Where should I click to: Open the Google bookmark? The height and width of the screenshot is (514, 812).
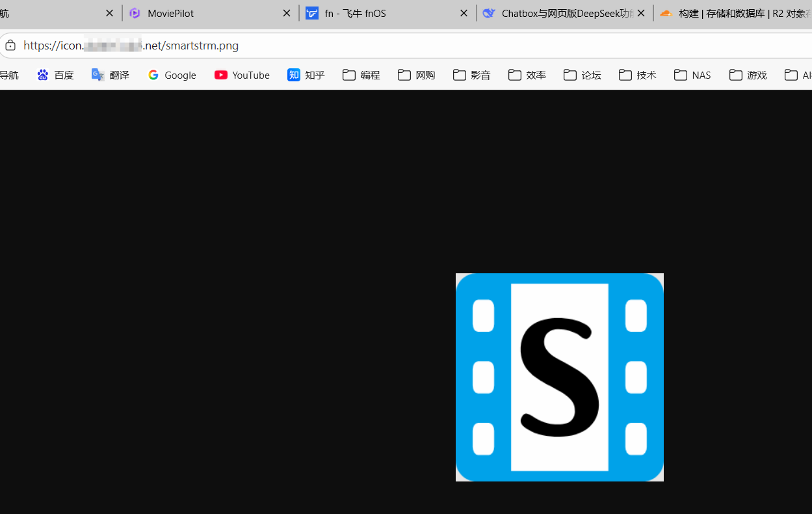coord(172,75)
